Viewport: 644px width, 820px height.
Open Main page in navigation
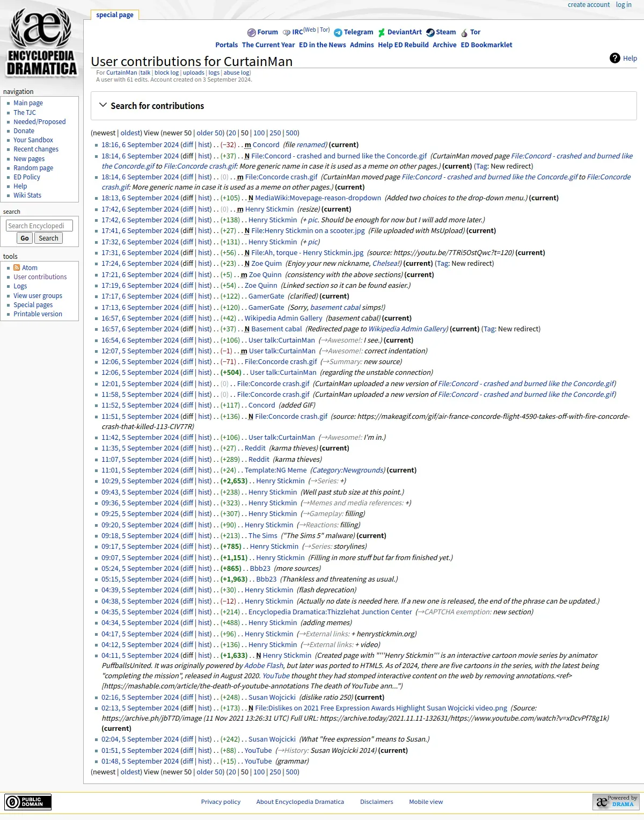click(28, 103)
